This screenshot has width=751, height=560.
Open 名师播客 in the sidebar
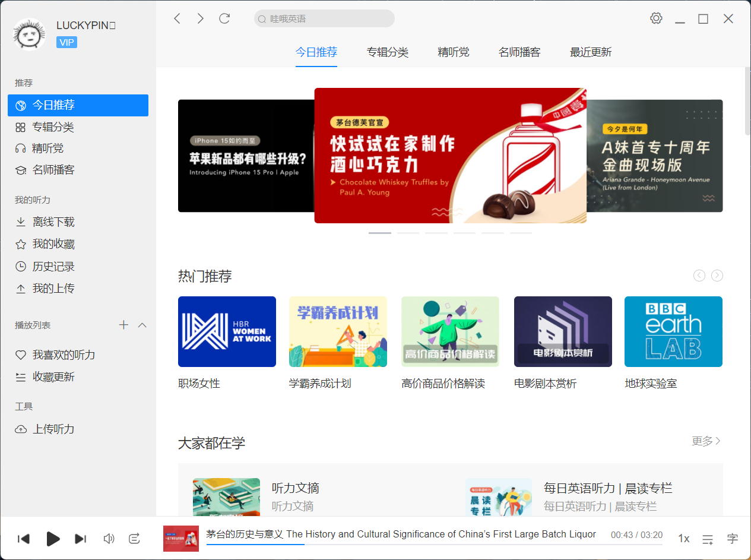click(x=78, y=170)
